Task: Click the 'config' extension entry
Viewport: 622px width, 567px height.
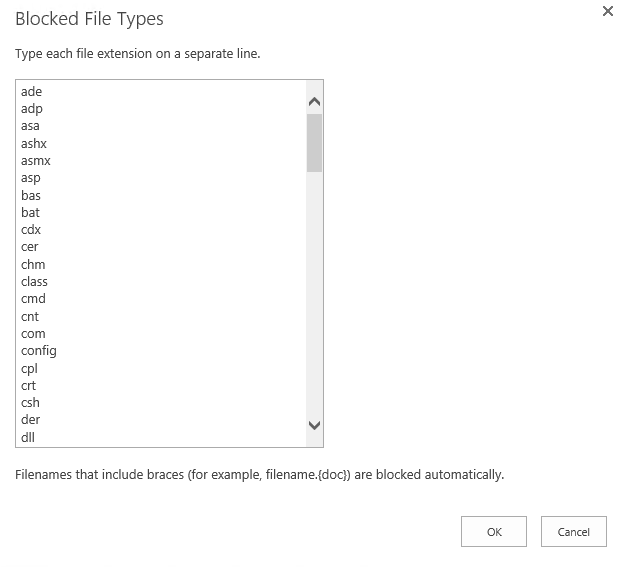Action: (x=38, y=351)
